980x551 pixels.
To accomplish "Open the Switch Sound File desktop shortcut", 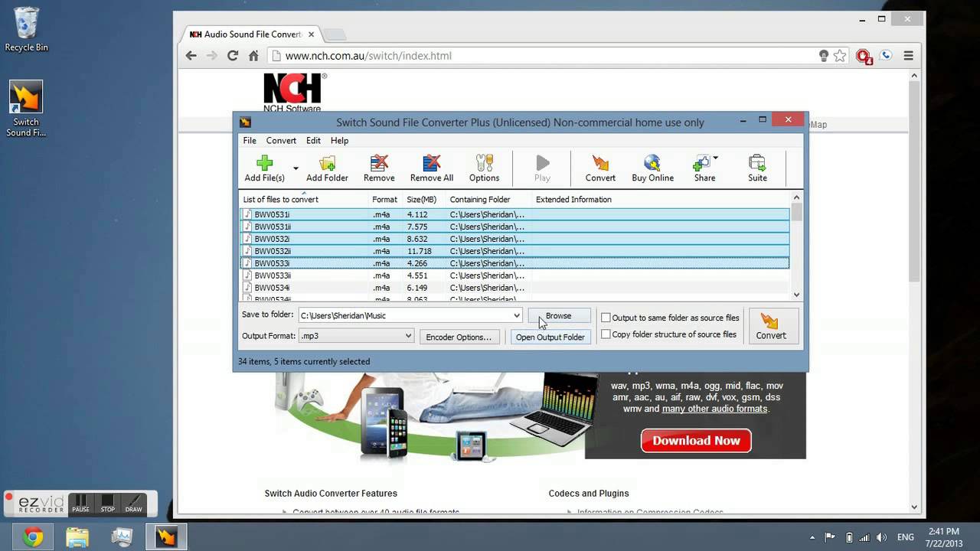I will (26, 109).
